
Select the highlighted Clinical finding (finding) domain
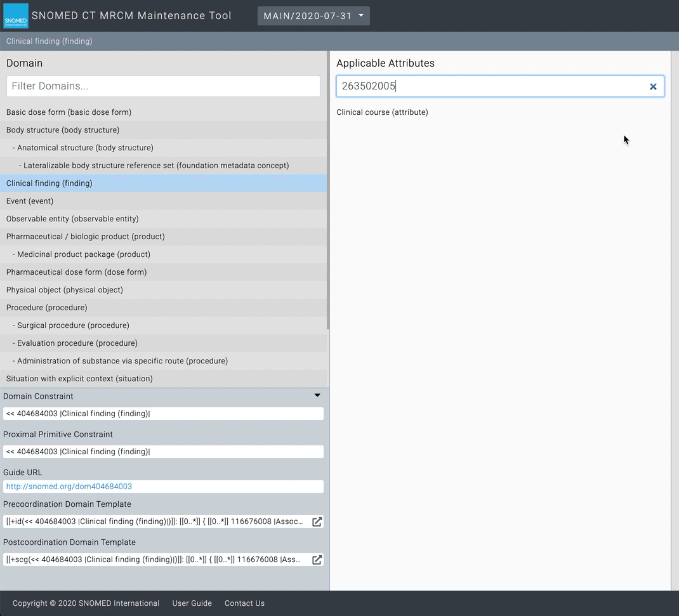coord(163,183)
